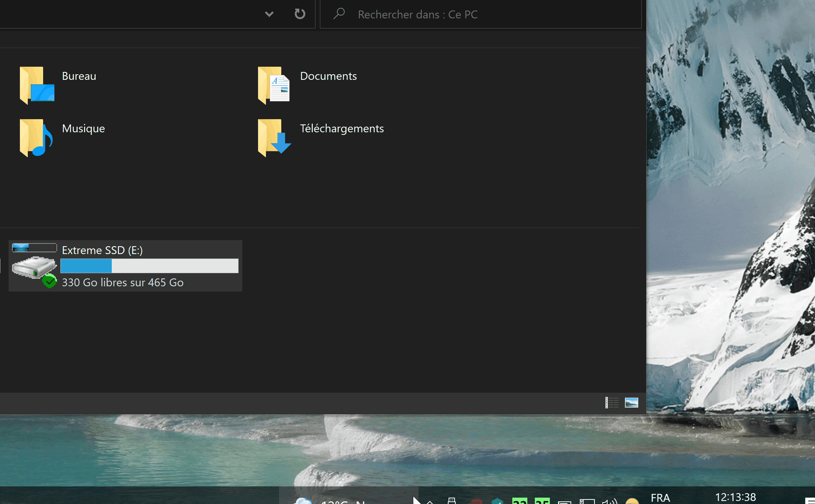Select the Extreme SSD (E:) drive icon
The image size is (815, 504).
tap(34, 266)
